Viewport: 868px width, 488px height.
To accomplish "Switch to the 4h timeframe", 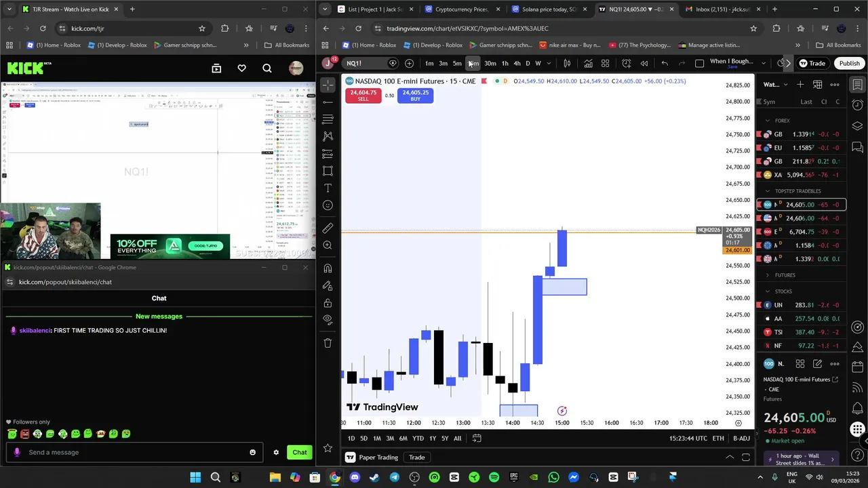I will click(x=517, y=64).
